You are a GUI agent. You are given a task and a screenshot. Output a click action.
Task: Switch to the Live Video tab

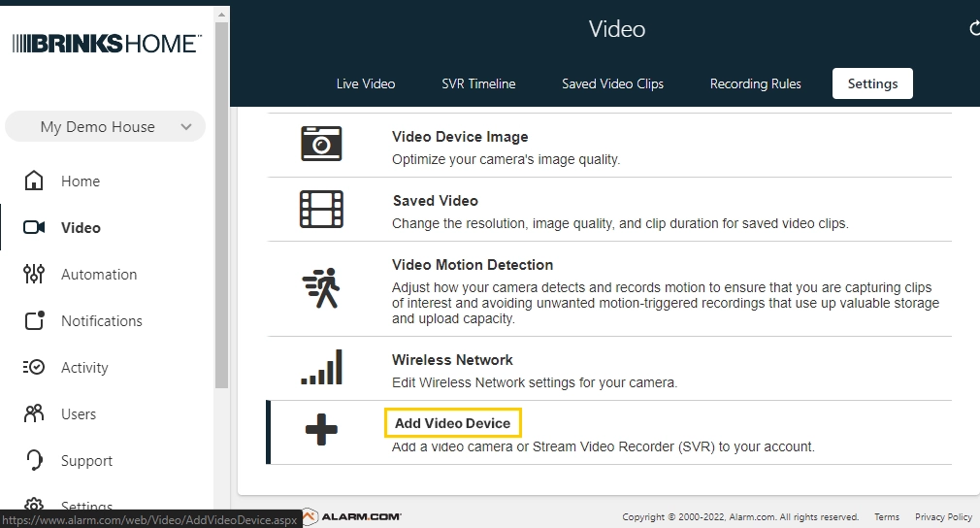[366, 83]
